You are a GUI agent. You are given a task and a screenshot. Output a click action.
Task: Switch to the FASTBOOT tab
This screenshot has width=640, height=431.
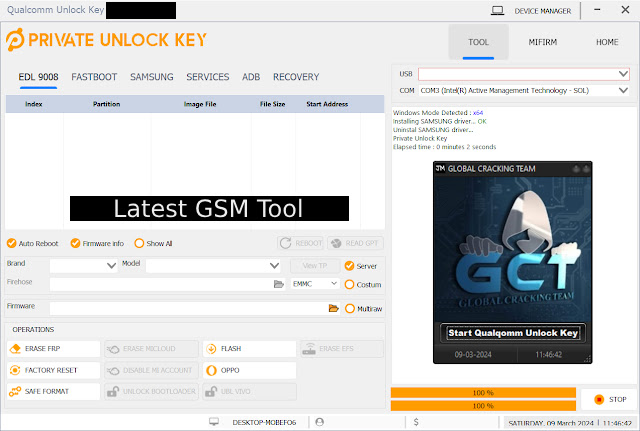(94, 77)
